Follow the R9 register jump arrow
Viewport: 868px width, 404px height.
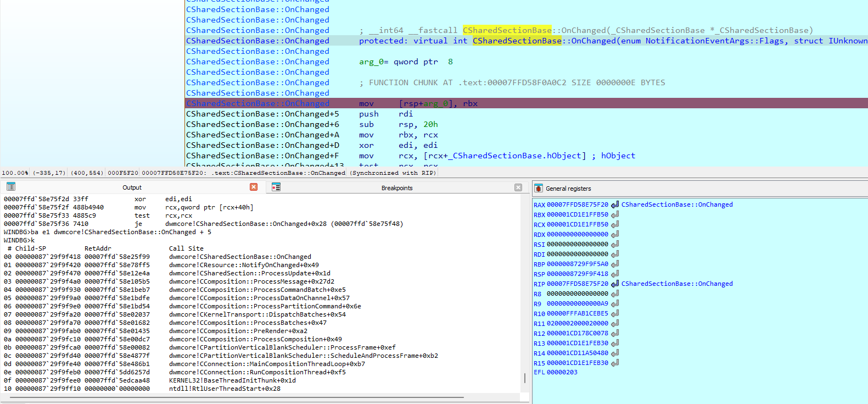pyautogui.click(x=615, y=303)
